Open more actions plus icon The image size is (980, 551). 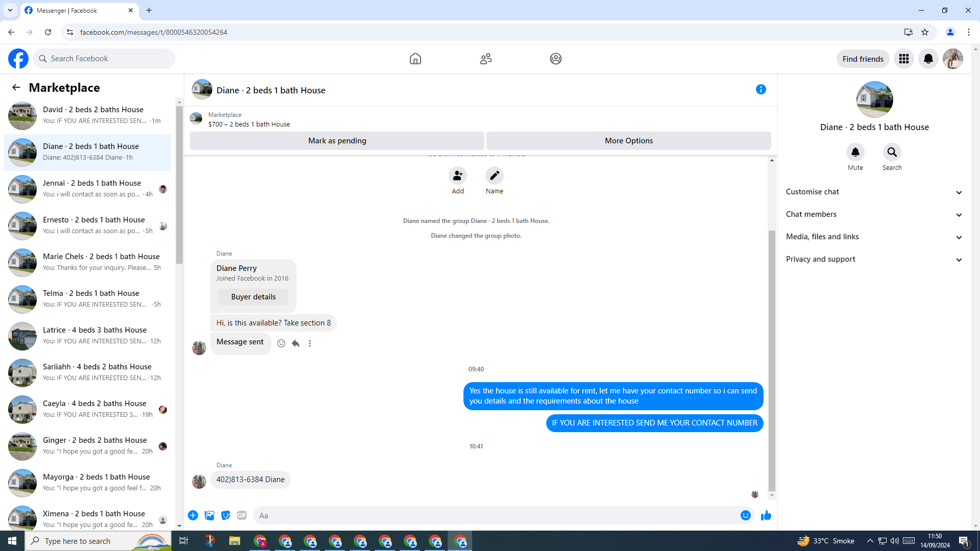tap(193, 515)
